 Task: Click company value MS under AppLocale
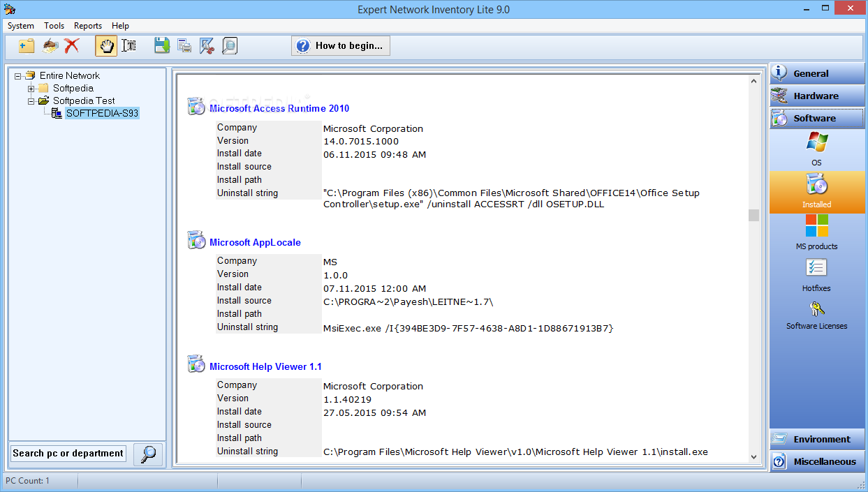330,262
